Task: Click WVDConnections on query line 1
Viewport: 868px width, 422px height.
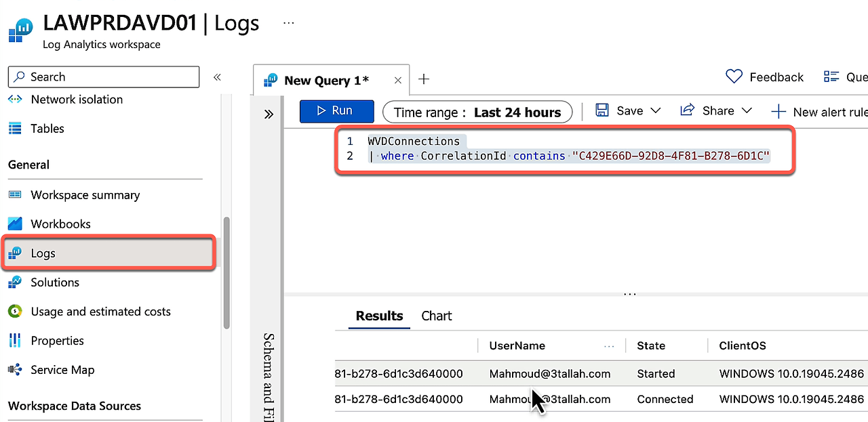Action: coord(414,142)
